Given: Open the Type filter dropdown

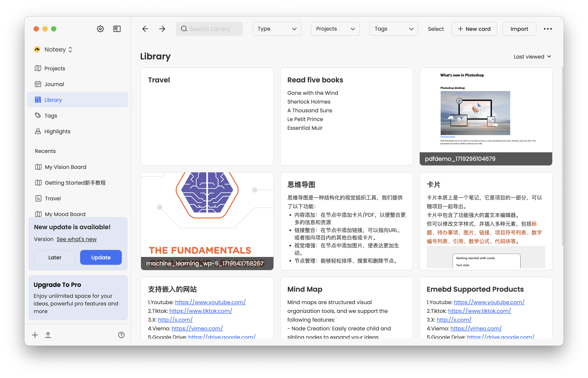Looking at the screenshot, I should [277, 29].
